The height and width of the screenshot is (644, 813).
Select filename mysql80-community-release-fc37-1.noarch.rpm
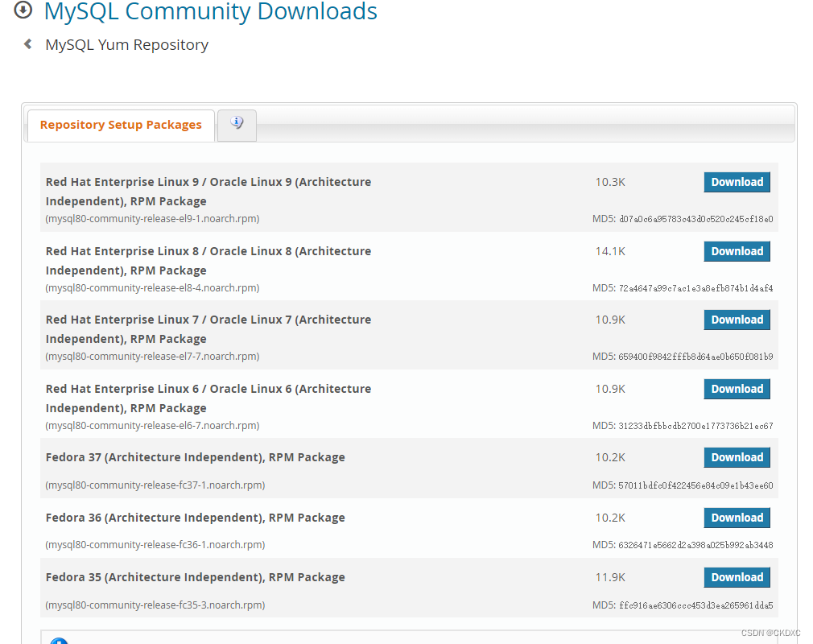(155, 485)
